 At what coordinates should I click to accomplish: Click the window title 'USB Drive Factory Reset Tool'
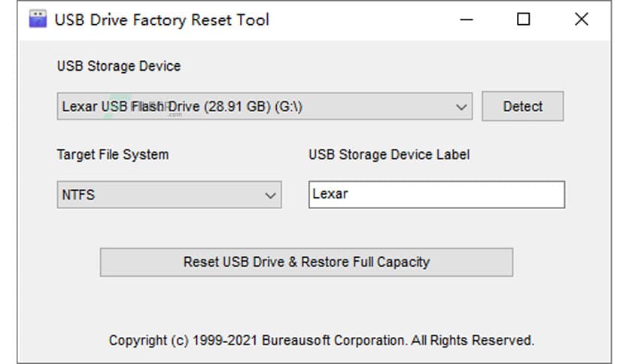(x=162, y=20)
